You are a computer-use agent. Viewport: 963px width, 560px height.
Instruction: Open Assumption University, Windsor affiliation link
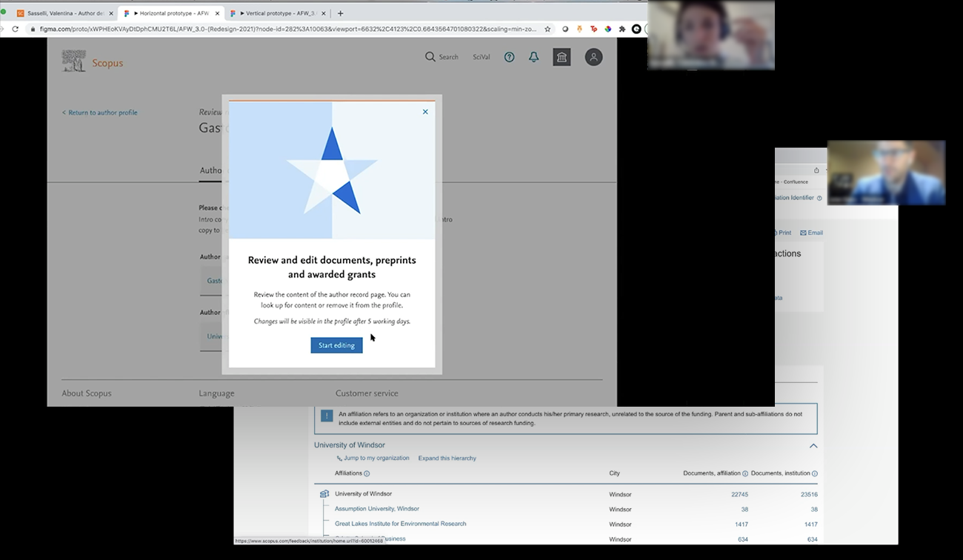377,509
